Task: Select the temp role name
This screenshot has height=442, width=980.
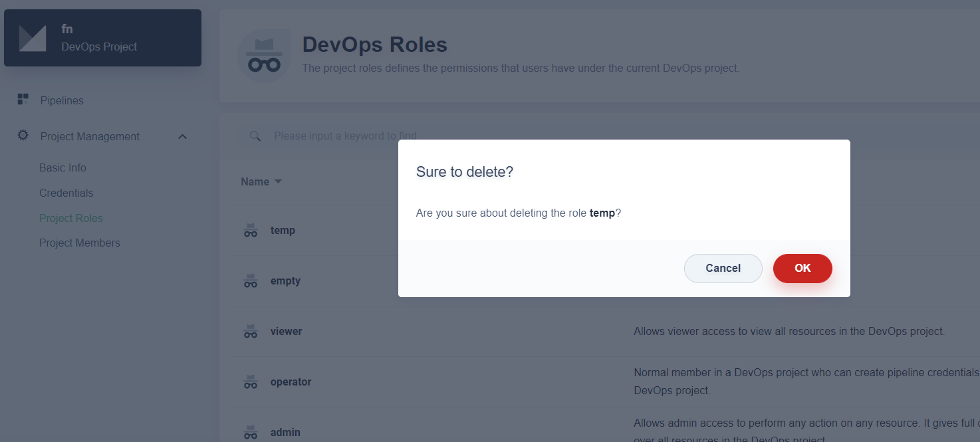Action: (x=283, y=230)
